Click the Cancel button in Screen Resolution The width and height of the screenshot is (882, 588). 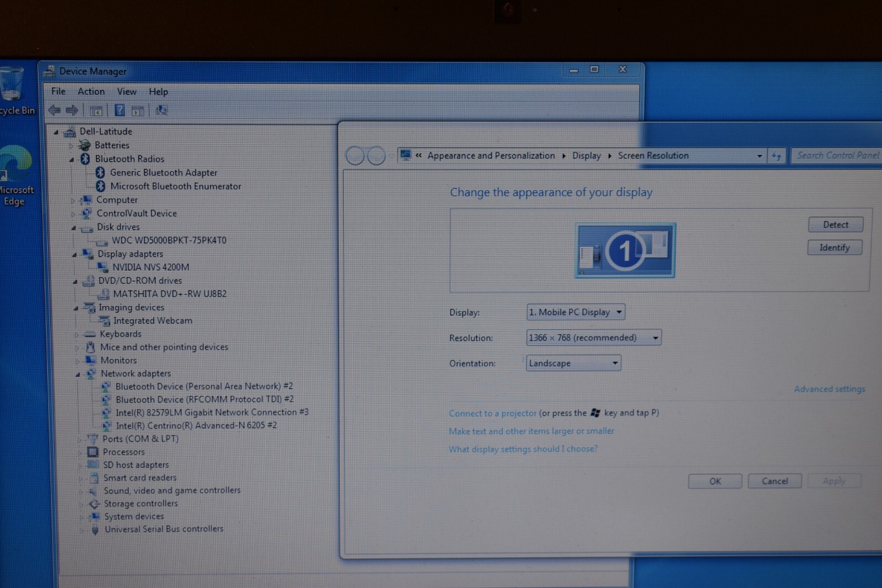[x=775, y=481]
